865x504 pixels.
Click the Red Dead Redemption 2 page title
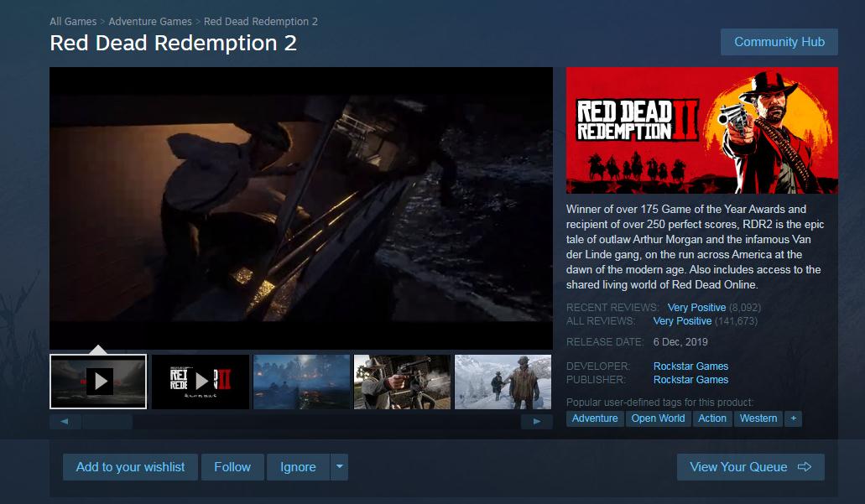pos(173,43)
